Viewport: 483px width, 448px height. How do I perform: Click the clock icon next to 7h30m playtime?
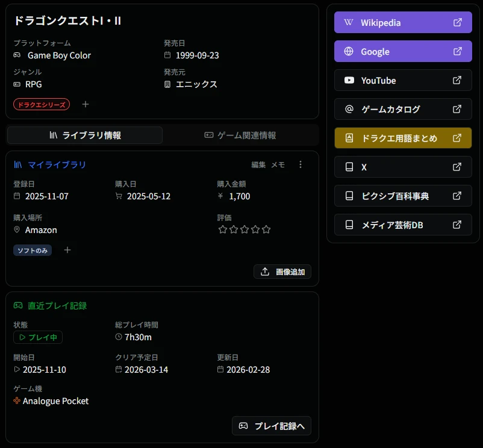[x=119, y=337]
